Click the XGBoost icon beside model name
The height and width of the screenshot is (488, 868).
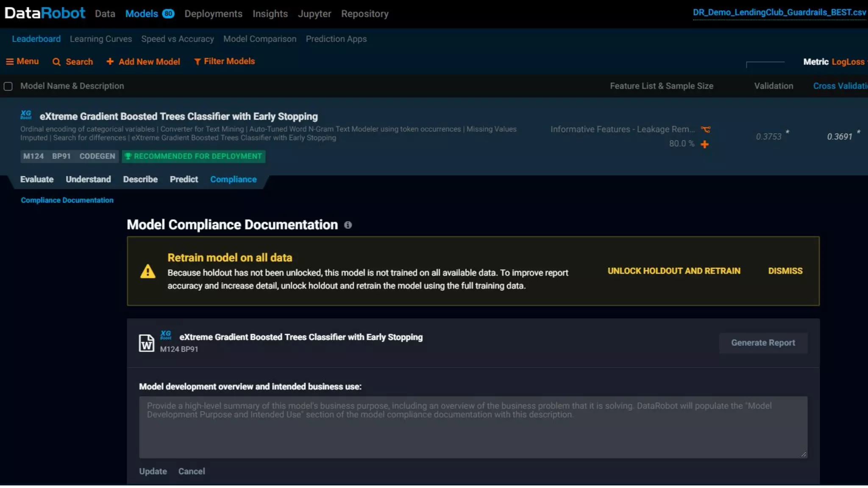tap(26, 115)
